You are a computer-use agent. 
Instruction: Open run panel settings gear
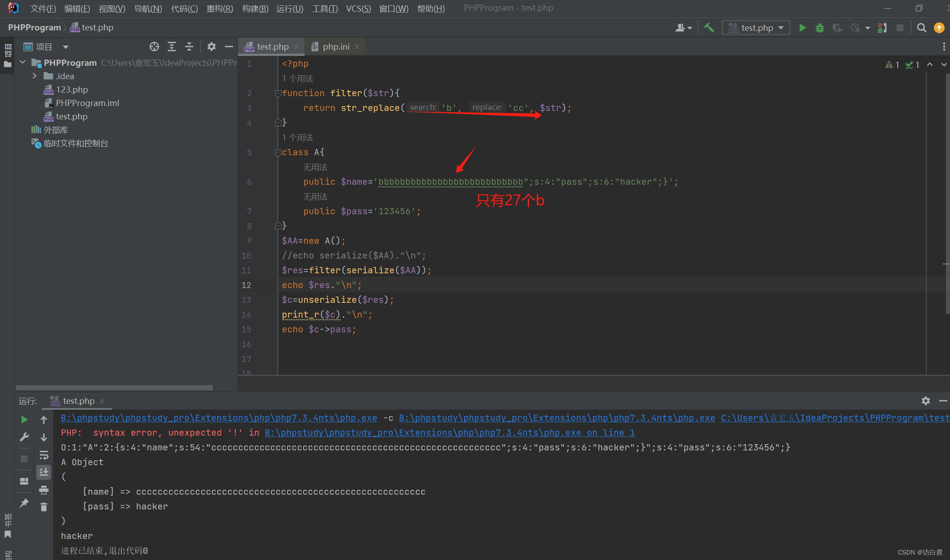925,401
